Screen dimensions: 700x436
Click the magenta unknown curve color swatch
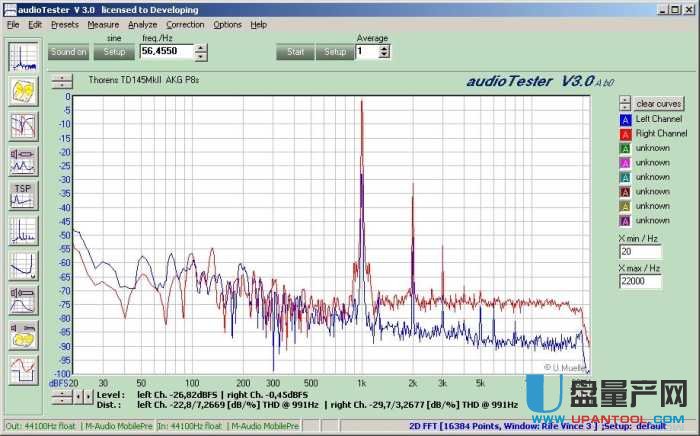pyautogui.click(x=625, y=162)
